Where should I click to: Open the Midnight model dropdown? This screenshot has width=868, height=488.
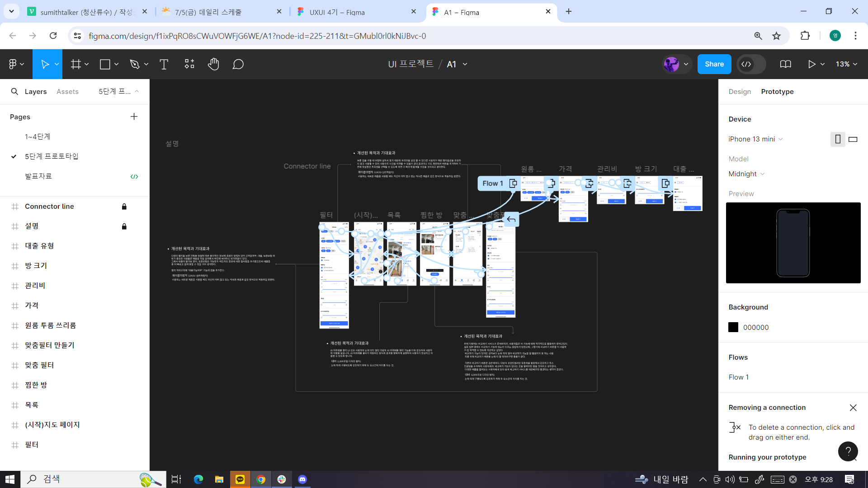[746, 174]
